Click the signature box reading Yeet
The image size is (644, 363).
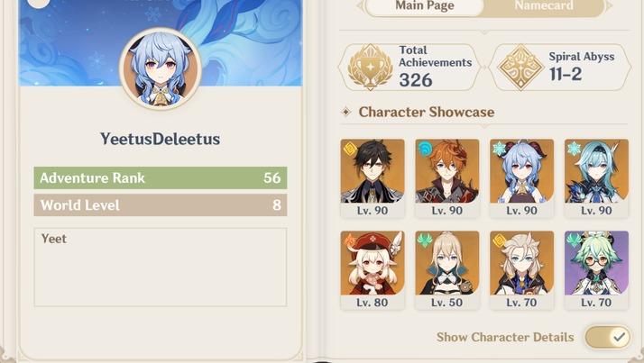click(x=161, y=268)
